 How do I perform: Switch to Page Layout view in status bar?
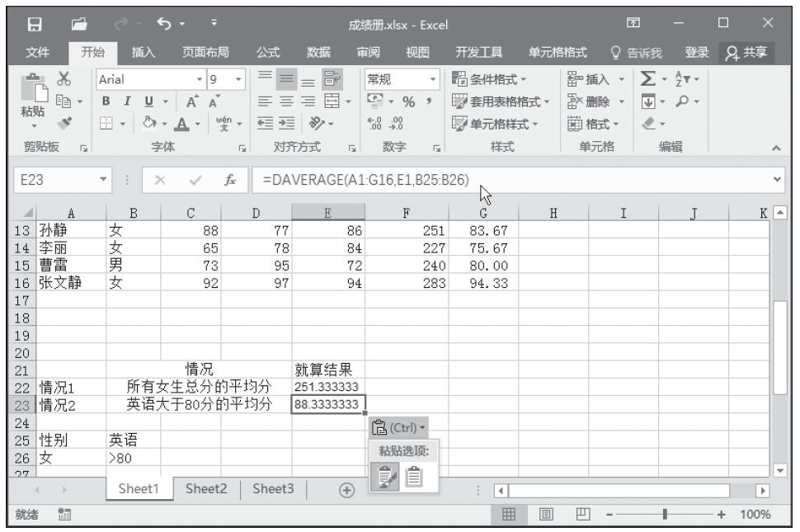[x=545, y=515]
